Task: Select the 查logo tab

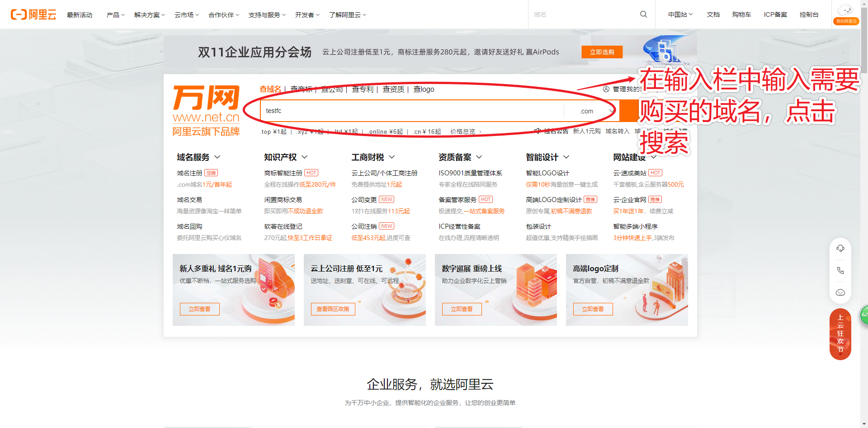Action: click(424, 89)
